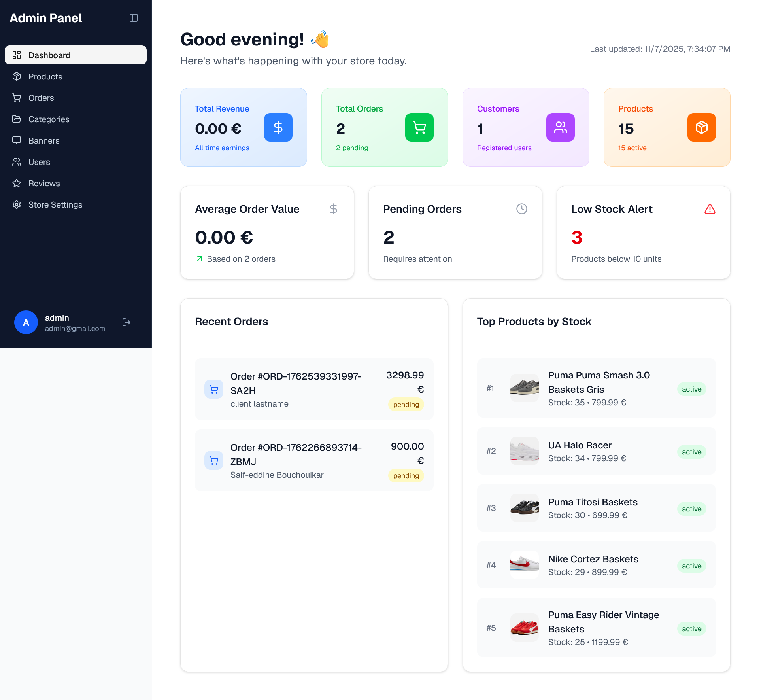Click the blue dollar icon in Total Revenue
The image size is (759, 700).
click(x=278, y=127)
